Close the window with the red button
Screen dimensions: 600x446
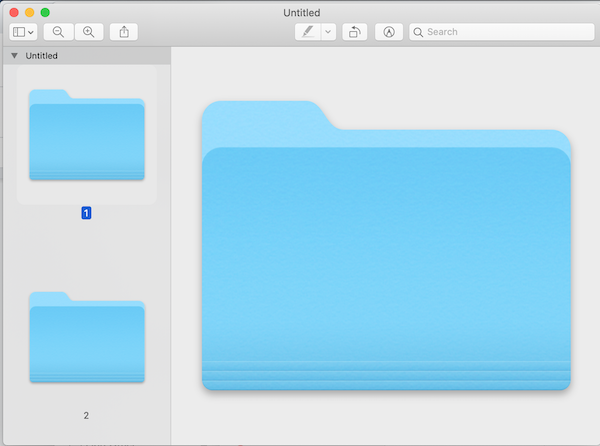click(x=14, y=13)
